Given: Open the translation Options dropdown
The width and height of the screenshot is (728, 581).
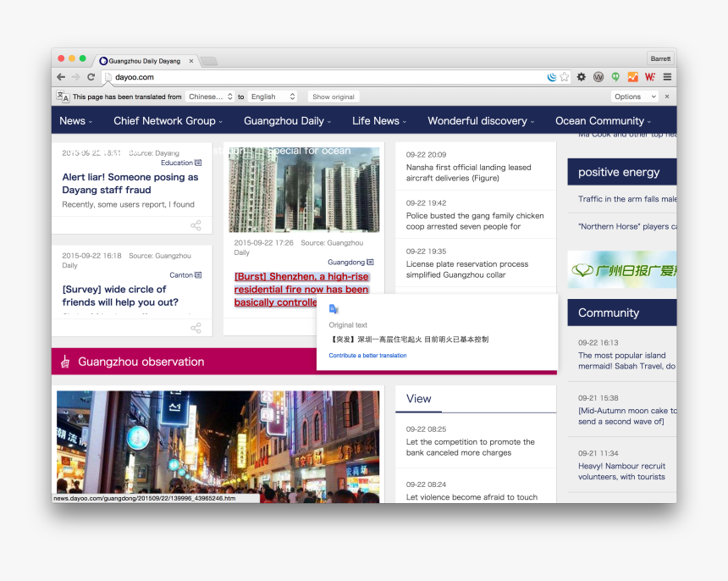Looking at the screenshot, I should (x=635, y=97).
